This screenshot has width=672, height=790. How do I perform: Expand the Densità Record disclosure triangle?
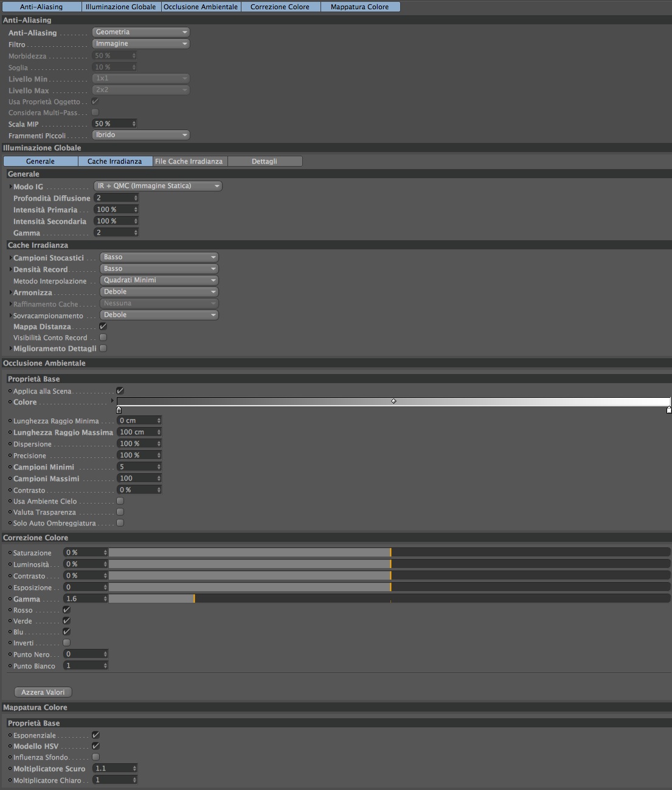[x=10, y=269]
